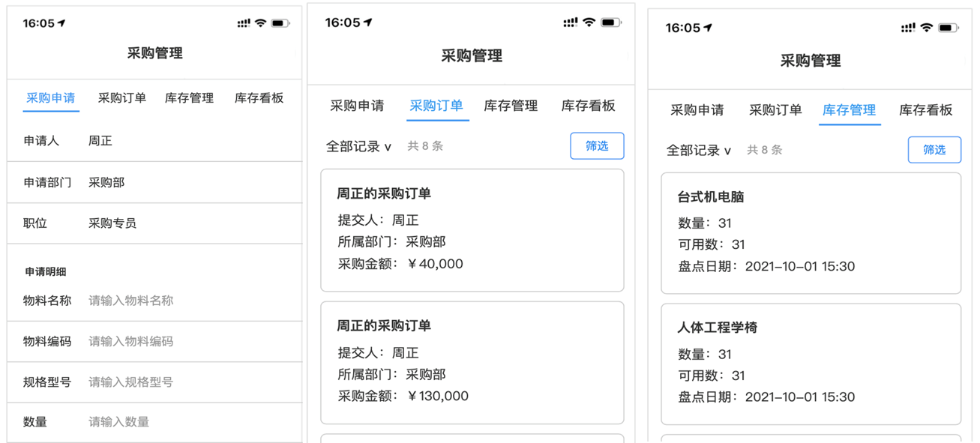
Task: Click 共 8 条 count in right screen
Action: click(765, 150)
